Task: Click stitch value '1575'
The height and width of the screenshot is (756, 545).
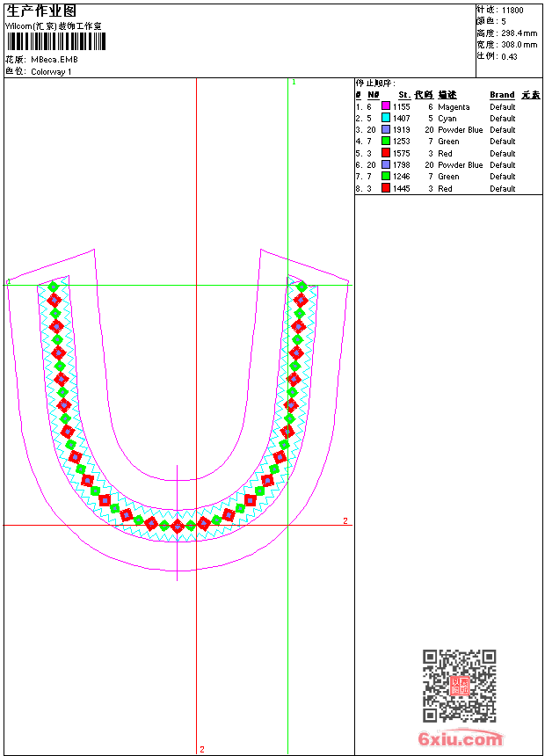Action: (x=401, y=153)
